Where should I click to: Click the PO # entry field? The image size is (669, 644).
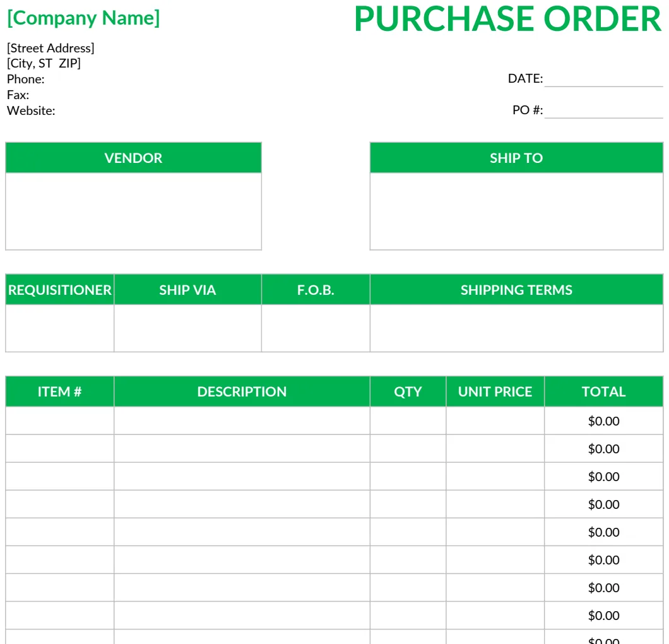click(604, 110)
